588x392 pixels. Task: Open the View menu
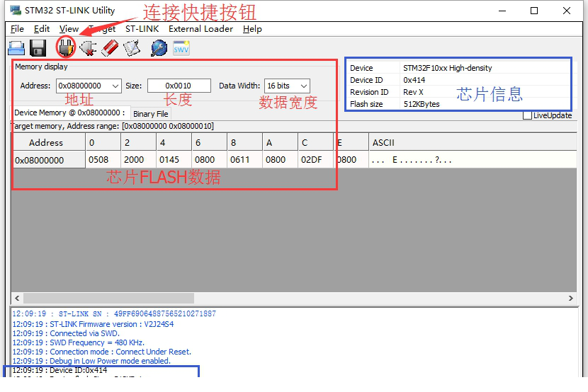click(x=69, y=29)
